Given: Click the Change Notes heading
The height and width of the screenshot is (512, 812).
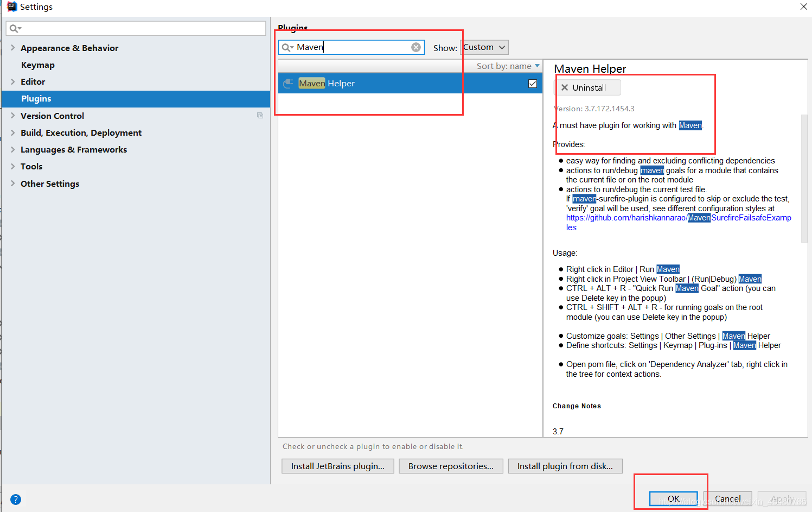Looking at the screenshot, I should tap(577, 406).
